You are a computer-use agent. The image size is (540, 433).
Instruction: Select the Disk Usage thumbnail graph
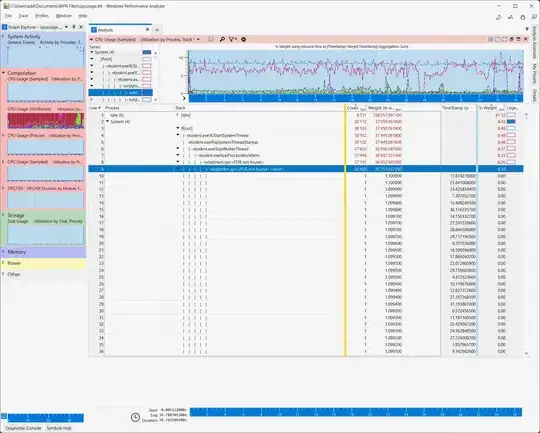45,235
